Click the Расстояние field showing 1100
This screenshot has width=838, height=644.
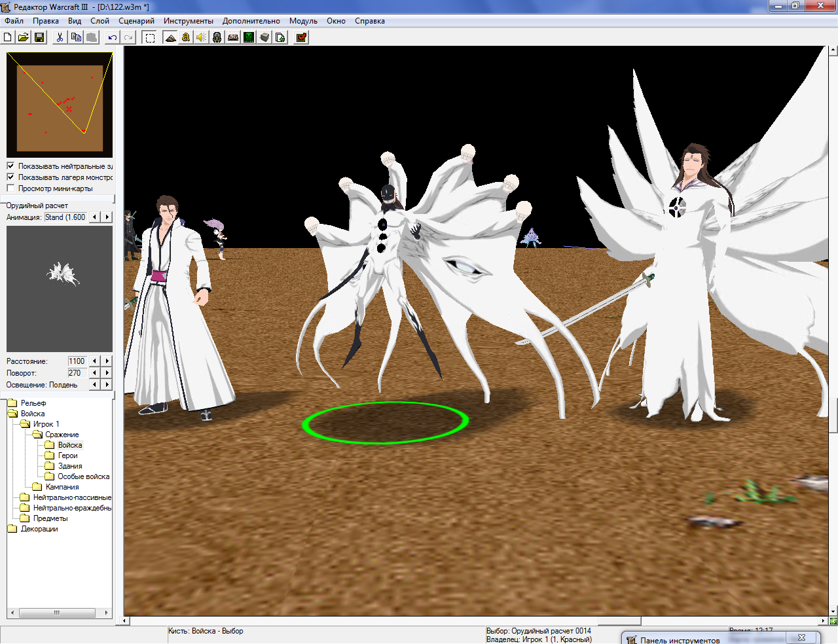[77, 361]
